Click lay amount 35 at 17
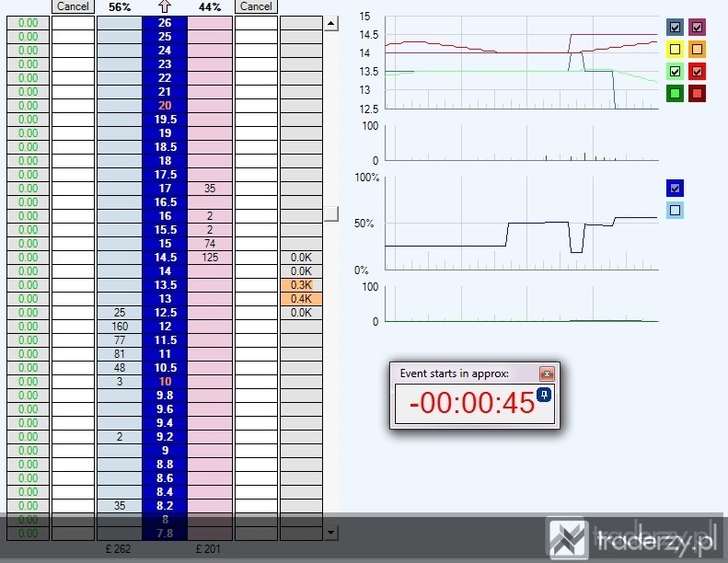The width and height of the screenshot is (728, 563). point(210,188)
